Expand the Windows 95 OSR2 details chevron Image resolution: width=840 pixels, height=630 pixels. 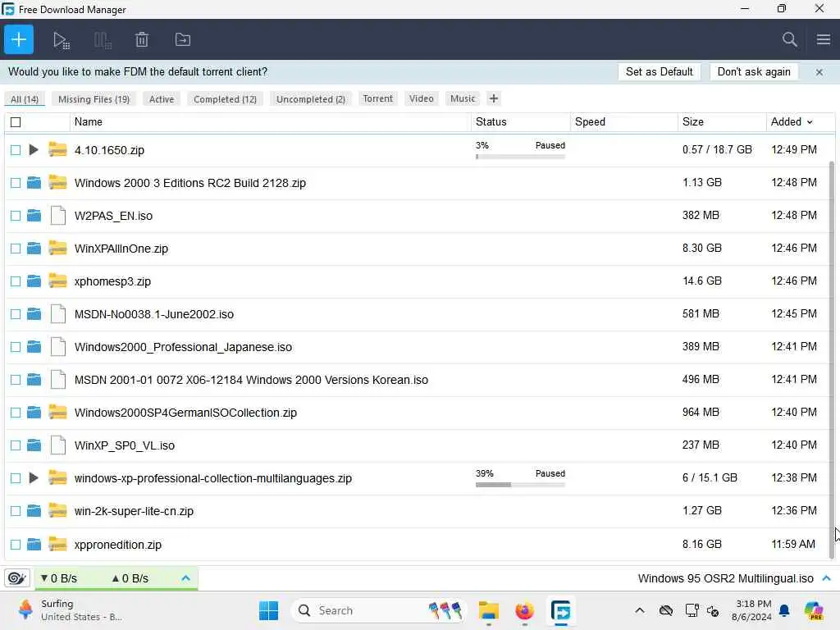click(827, 578)
